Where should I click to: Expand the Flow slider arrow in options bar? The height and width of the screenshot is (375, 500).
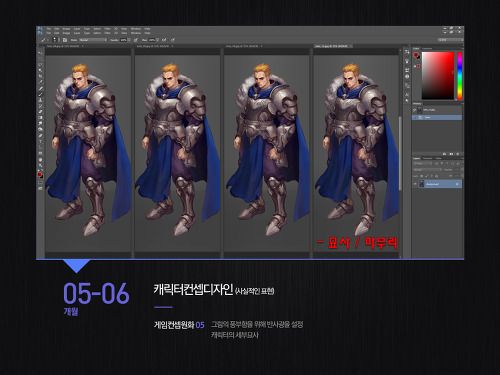coord(157,40)
